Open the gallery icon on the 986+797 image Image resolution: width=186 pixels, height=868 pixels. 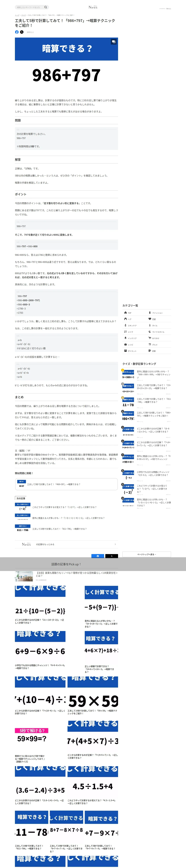coord(113,42)
